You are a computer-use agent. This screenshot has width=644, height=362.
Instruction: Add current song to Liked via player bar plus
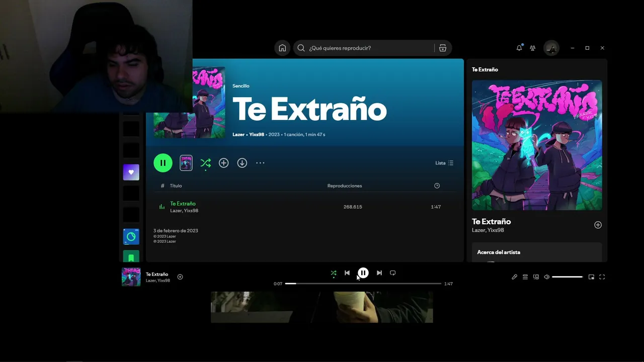180,277
